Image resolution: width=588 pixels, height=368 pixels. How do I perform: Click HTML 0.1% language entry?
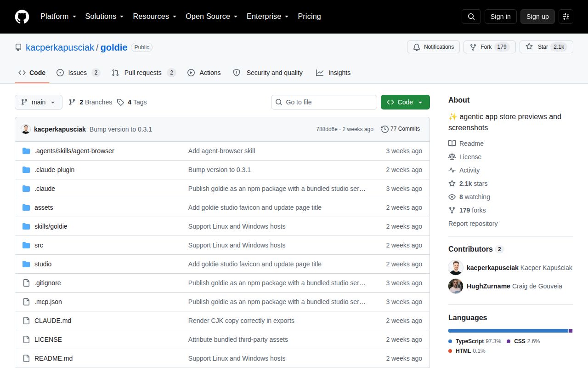467,351
